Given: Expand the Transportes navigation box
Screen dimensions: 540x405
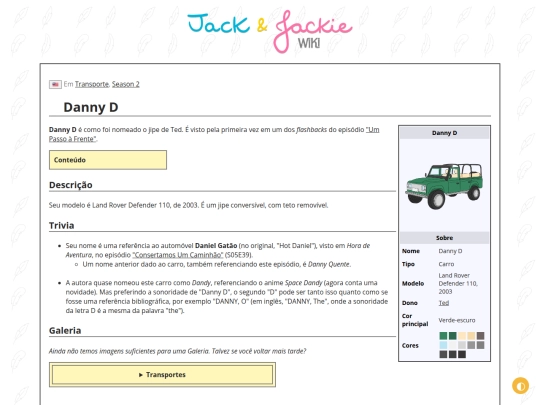Looking at the screenshot, I should (x=162, y=375).
